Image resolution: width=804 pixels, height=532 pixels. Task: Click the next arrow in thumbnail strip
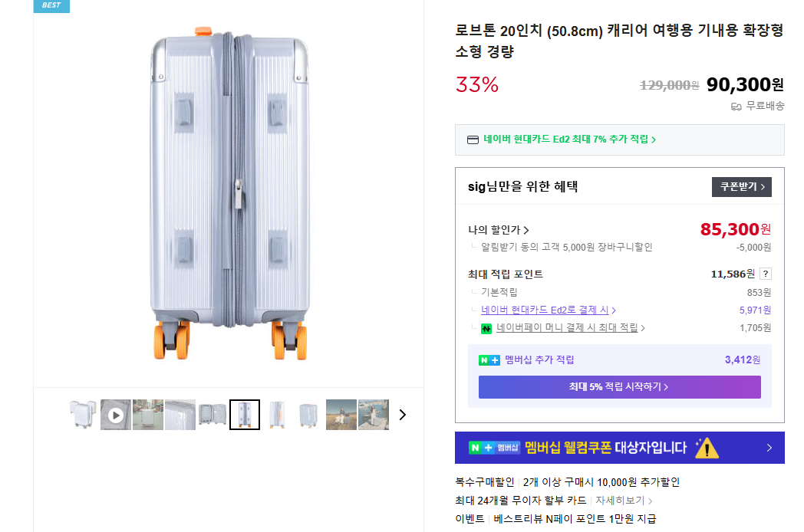tap(402, 415)
